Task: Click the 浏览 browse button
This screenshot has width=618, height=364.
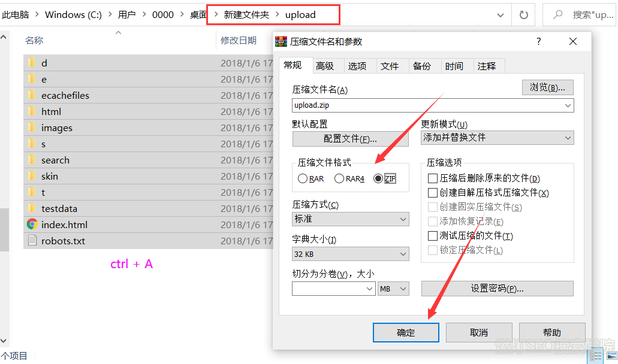Action: click(548, 87)
